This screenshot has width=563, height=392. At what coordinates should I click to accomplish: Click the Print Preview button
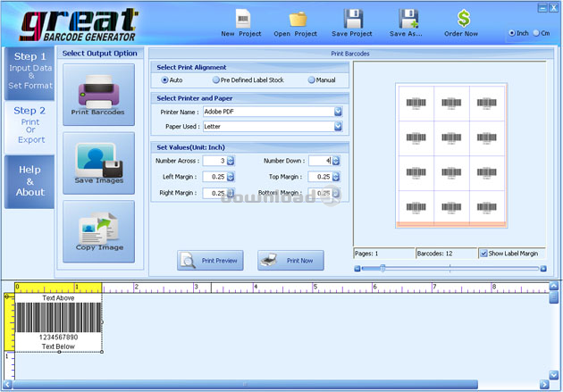click(x=210, y=261)
